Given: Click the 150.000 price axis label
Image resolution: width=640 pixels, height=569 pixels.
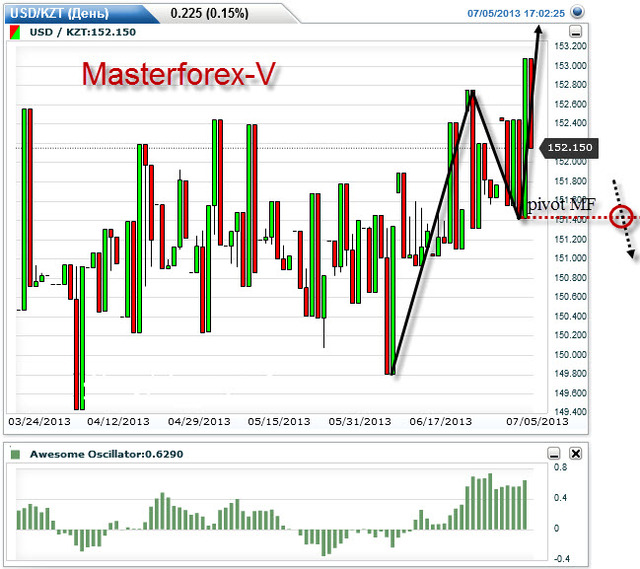Looking at the screenshot, I should 570,354.
